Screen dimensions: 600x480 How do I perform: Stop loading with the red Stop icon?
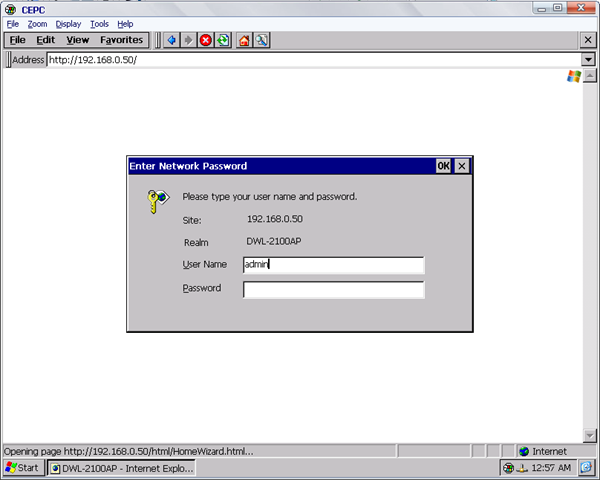(x=205, y=40)
